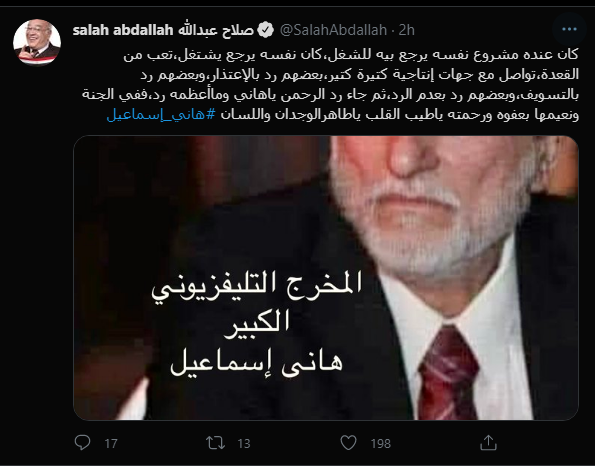
Task: Click the retweet count 13
Action: [x=244, y=443]
